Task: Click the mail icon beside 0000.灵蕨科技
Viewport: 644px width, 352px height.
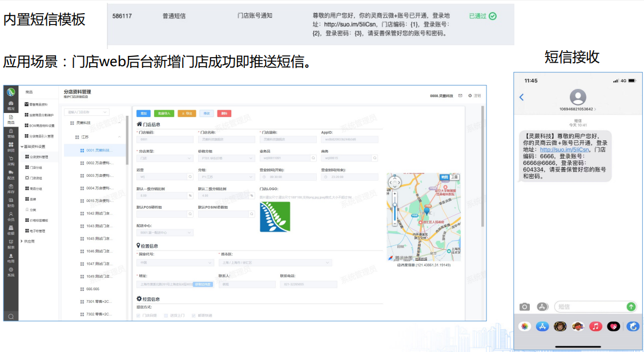Action: 459,95
